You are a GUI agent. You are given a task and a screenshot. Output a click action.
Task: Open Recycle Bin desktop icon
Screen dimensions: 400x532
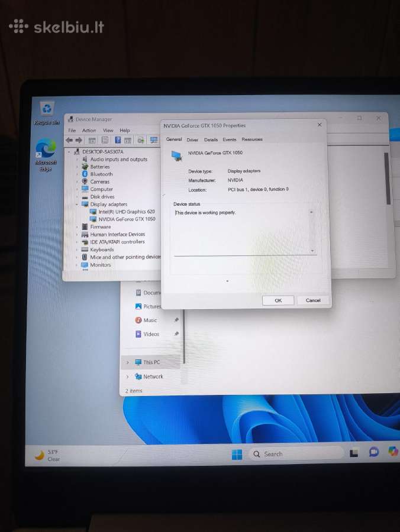(x=47, y=113)
